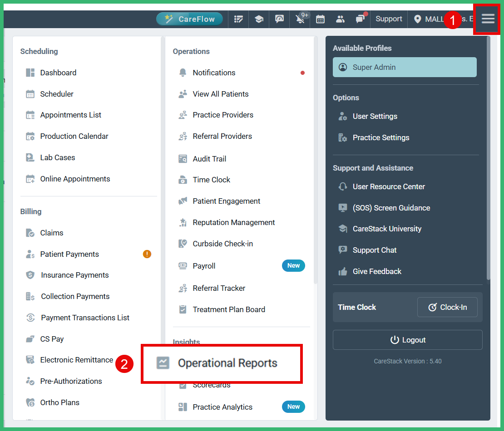Open Operational Reports under Insights
Viewport: 504px width, 431px height.
[227, 363]
